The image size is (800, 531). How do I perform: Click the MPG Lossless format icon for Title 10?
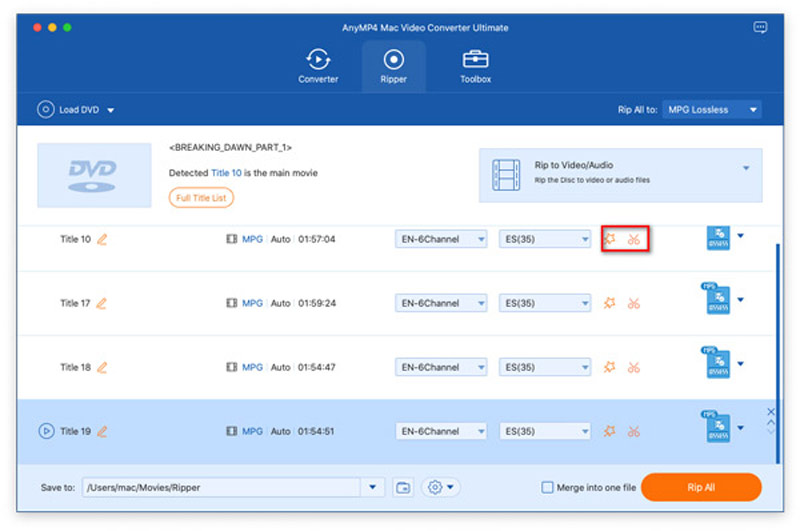pos(717,237)
